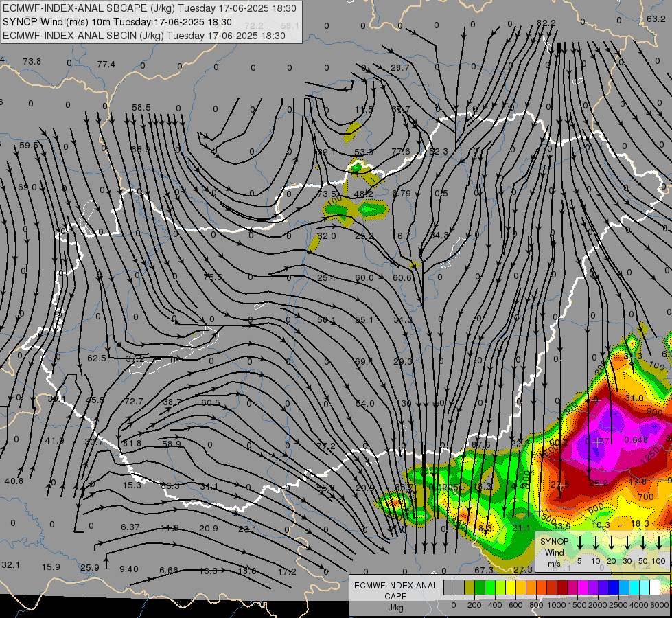Image resolution: width=672 pixels, height=618 pixels.
Task: Click the '1000' tick label on CAPE legend
Action: [557, 605]
